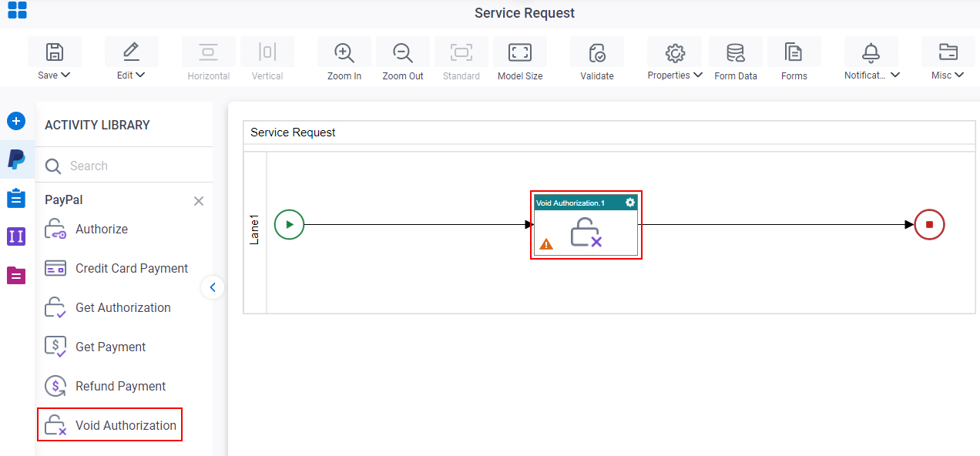This screenshot has width=980, height=456.
Task: Collapse the Activity Library panel chevron
Action: pos(213,287)
